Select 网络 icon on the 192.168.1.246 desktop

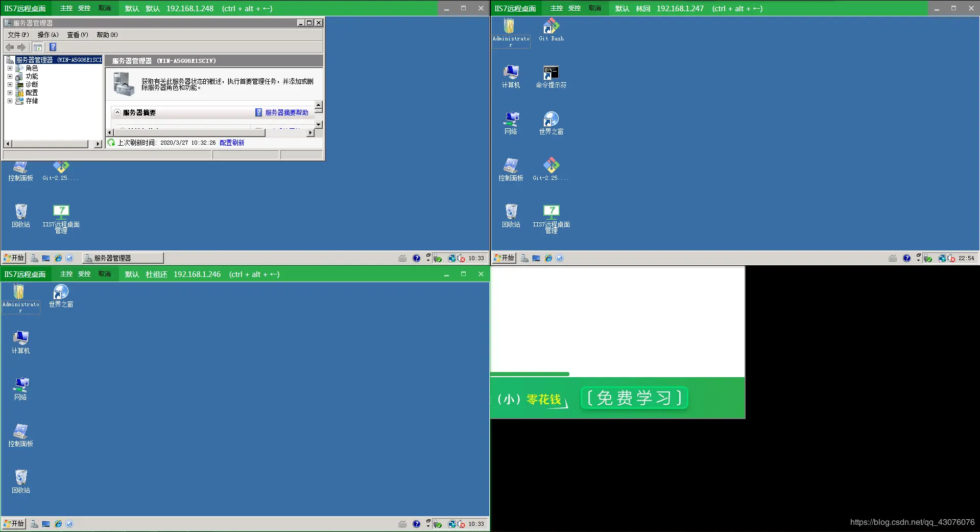[x=20, y=389]
